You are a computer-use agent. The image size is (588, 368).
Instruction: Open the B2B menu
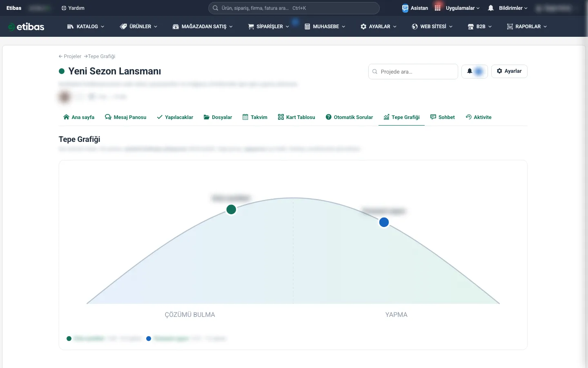click(480, 27)
